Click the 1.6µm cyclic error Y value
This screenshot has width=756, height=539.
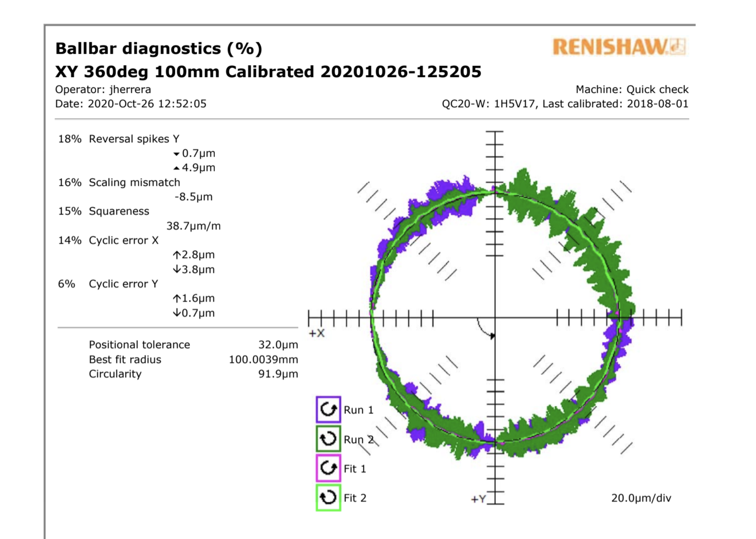coord(194,298)
